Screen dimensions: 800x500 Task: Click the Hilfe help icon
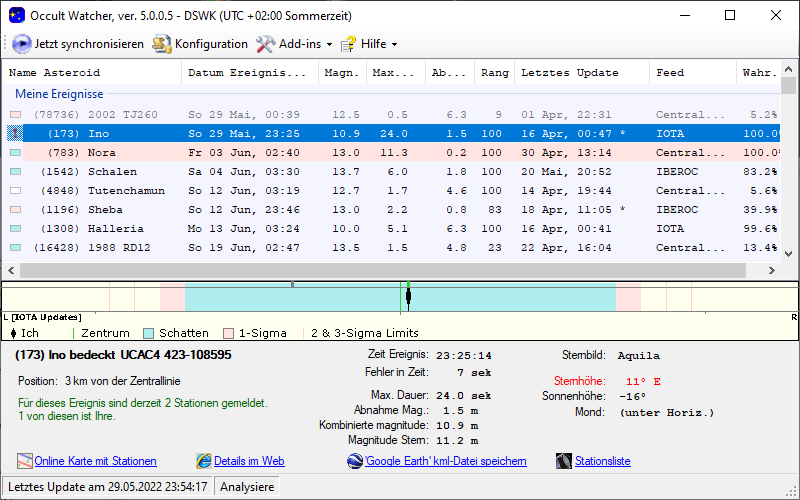[348, 44]
